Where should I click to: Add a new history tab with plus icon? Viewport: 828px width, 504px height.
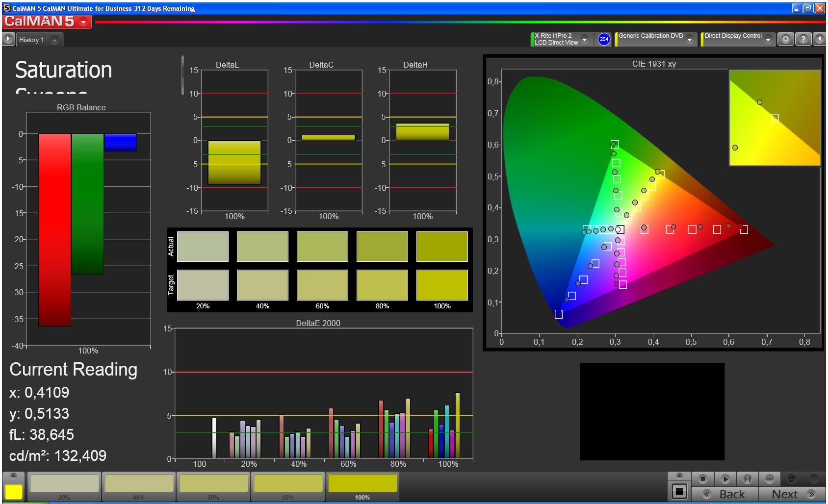[54, 40]
